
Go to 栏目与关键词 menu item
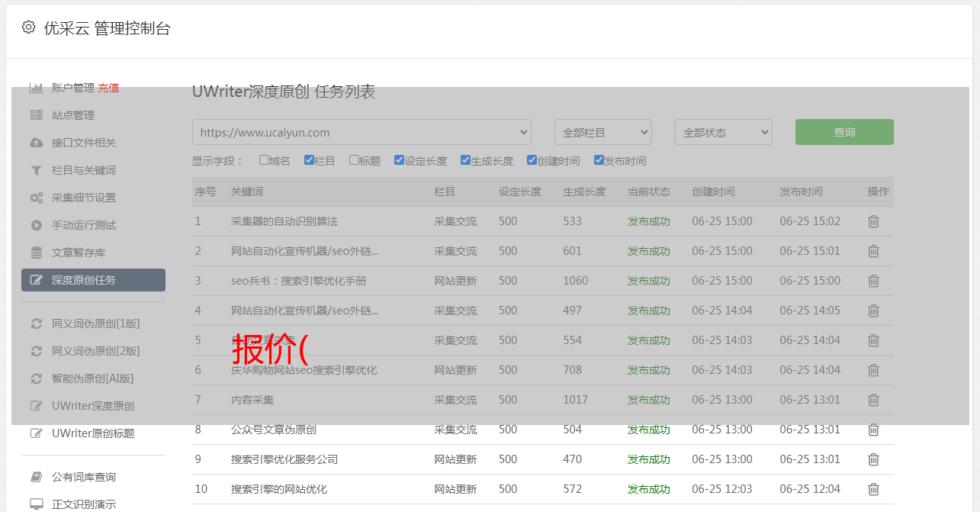click(x=84, y=170)
